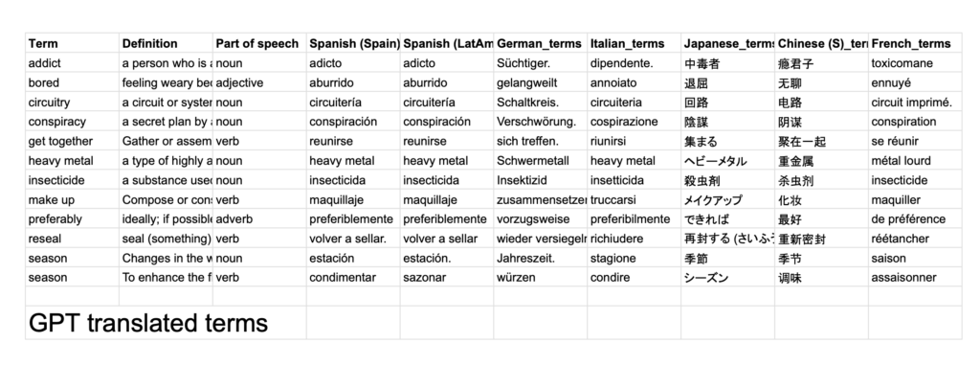The image size is (980, 366).
Task: Click the 'conspiracy' term cell
Action: 72,122
